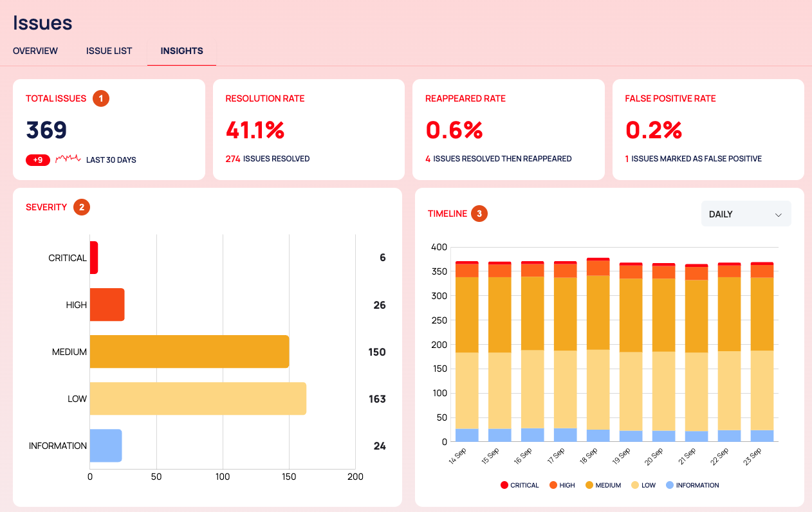Click the 21 Sep stacked bar
This screenshot has width=812, height=512.
[x=697, y=352]
